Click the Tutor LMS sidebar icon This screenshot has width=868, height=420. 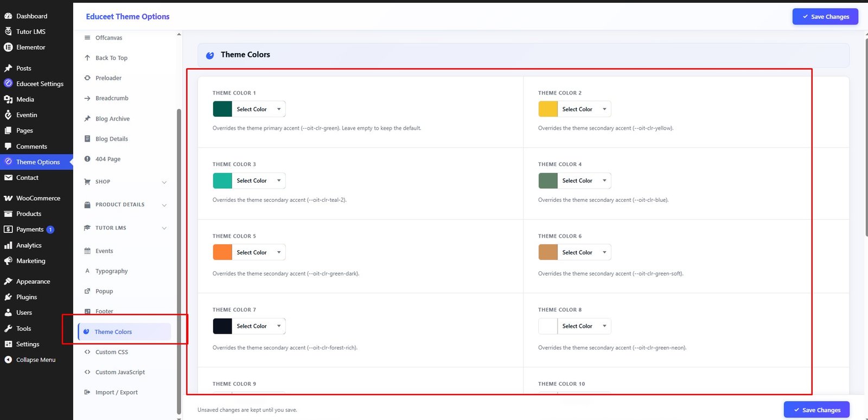(8, 31)
